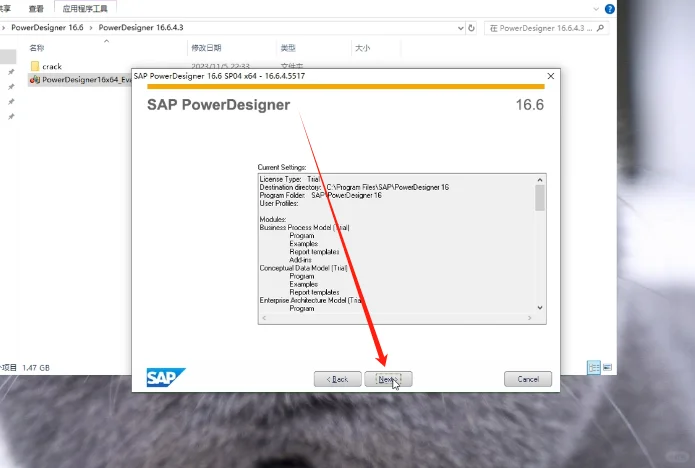Click PowerDesigner 16.6.4.3 breadcrumb segment
Viewport: 695px width, 468px height.
[x=141, y=27]
